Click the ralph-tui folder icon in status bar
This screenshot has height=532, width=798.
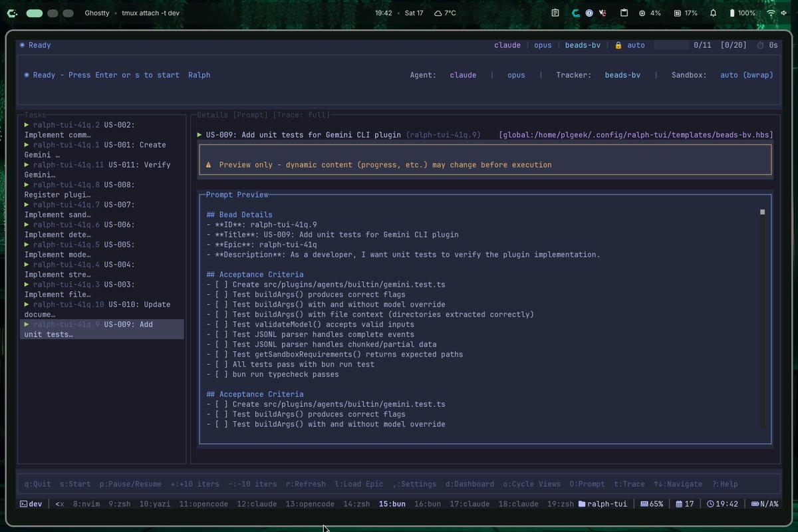(x=582, y=504)
